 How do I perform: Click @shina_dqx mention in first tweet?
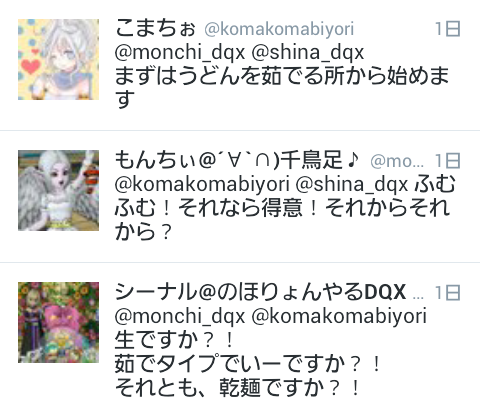[307, 53]
